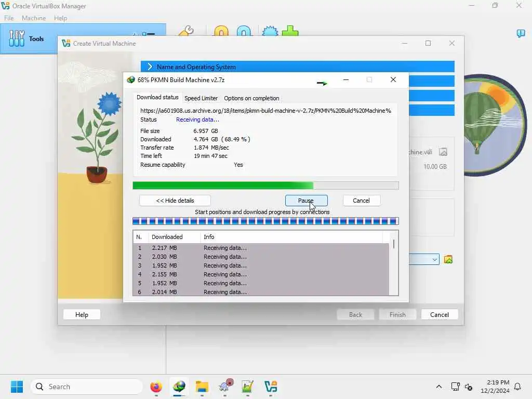Select connection row 5 in the list
This screenshot has height=399, width=532.
coord(261,283)
